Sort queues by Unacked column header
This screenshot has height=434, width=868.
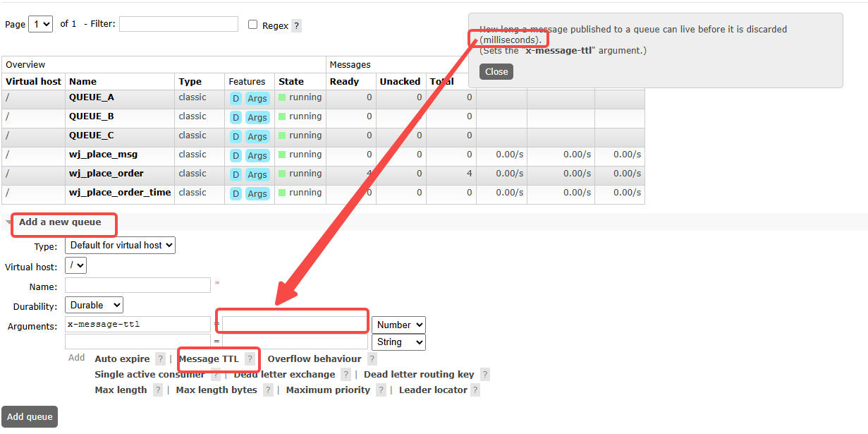point(400,82)
